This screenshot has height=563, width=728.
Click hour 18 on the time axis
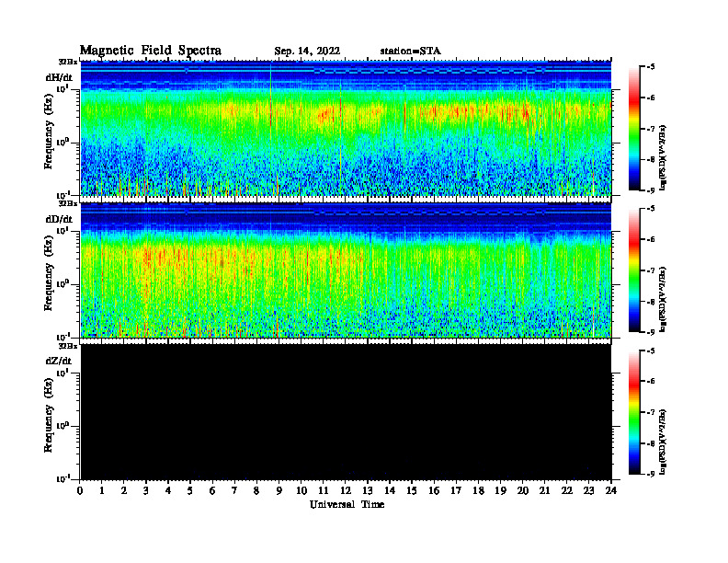click(479, 491)
